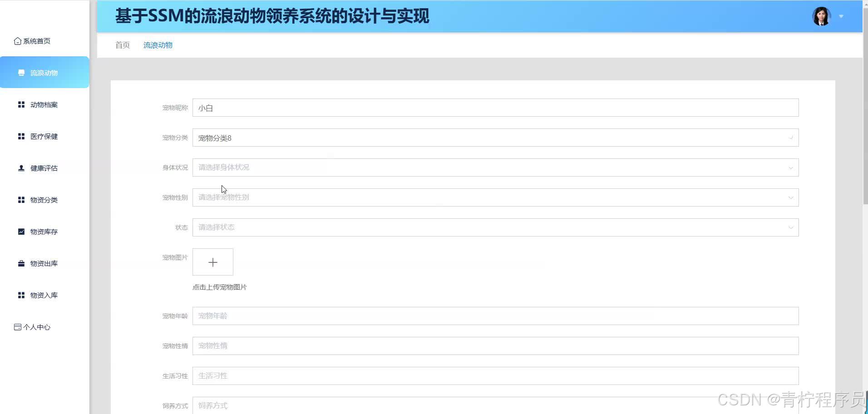
Task: Click the 宠物图片 field label
Action: click(x=175, y=257)
